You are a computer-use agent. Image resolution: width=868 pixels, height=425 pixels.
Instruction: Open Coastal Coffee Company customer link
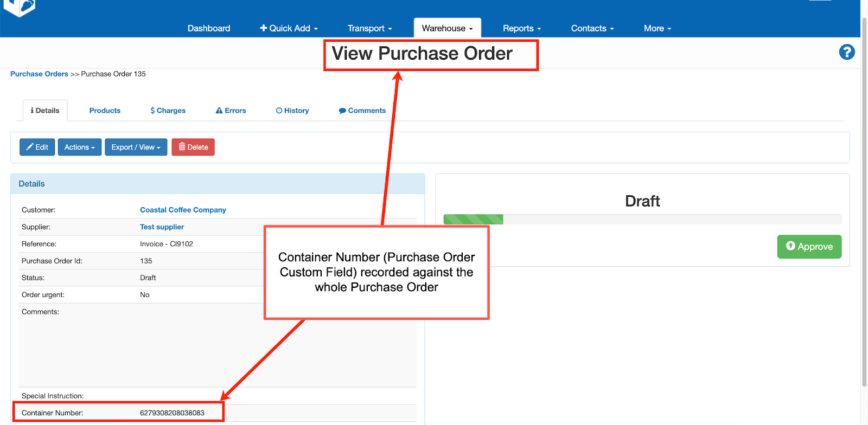point(183,210)
